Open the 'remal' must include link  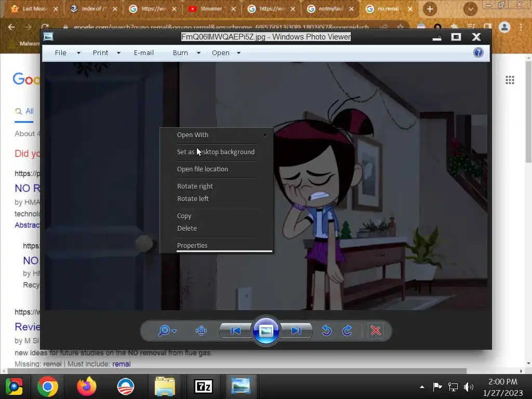pyautogui.click(x=122, y=364)
